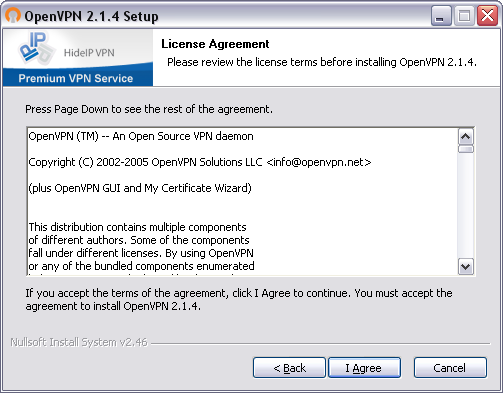Screen dimensions: 503x393
Task: Click the scrollbar up arrow in license box
Action: tap(465, 137)
